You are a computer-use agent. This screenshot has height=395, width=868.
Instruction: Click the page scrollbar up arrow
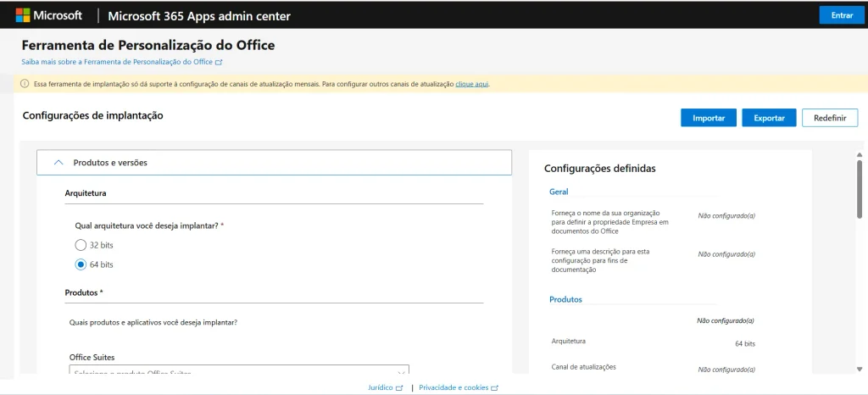pyautogui.click(x=860, y=155)
